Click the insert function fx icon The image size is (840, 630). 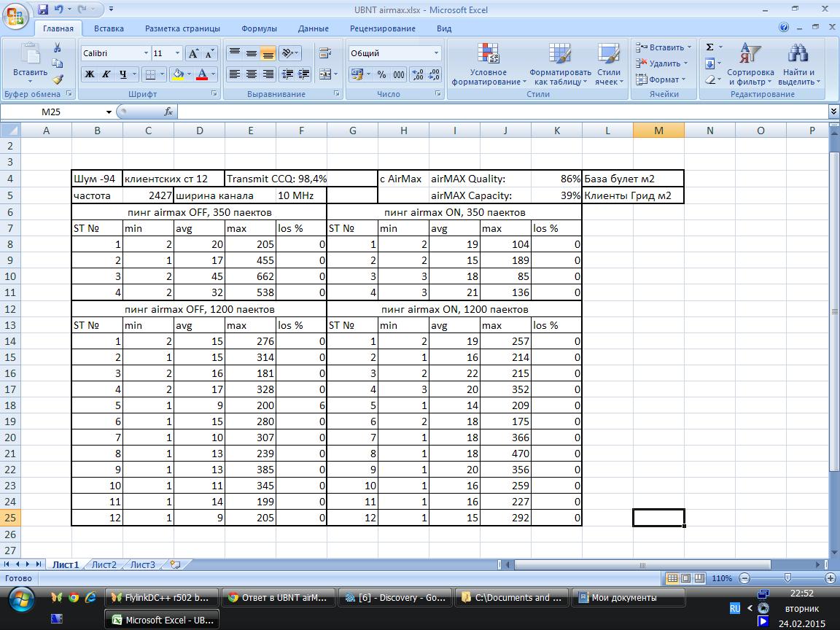pos(168,112)
